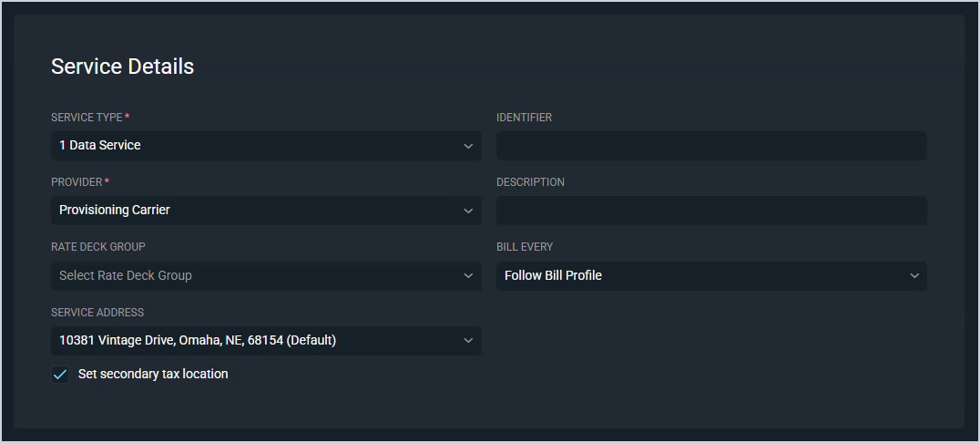This screenshot has height=443, width=980.
Task: Focus the Identifier text field
Action: pos(712,146)
